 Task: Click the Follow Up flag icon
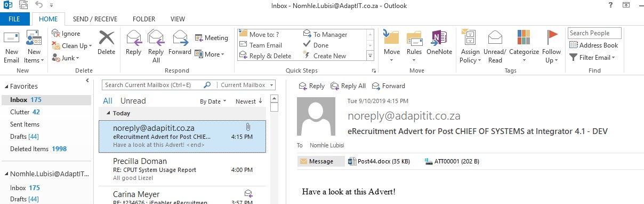[552, 38]
